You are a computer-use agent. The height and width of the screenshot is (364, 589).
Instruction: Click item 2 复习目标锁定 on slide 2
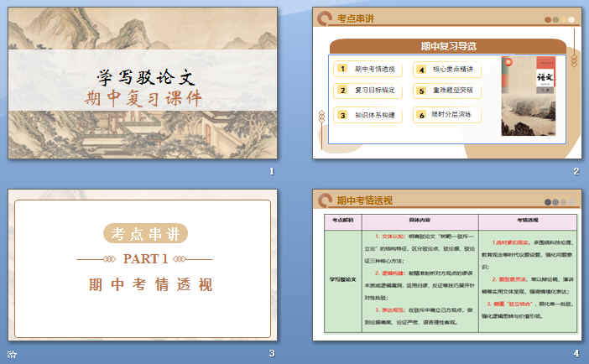[x=367, y=91]
